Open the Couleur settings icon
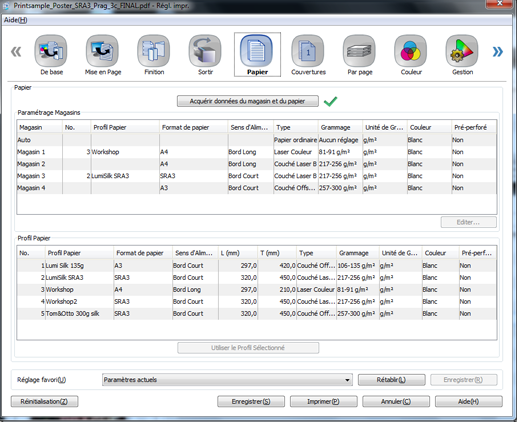517x422 pixels. (411, 51)
